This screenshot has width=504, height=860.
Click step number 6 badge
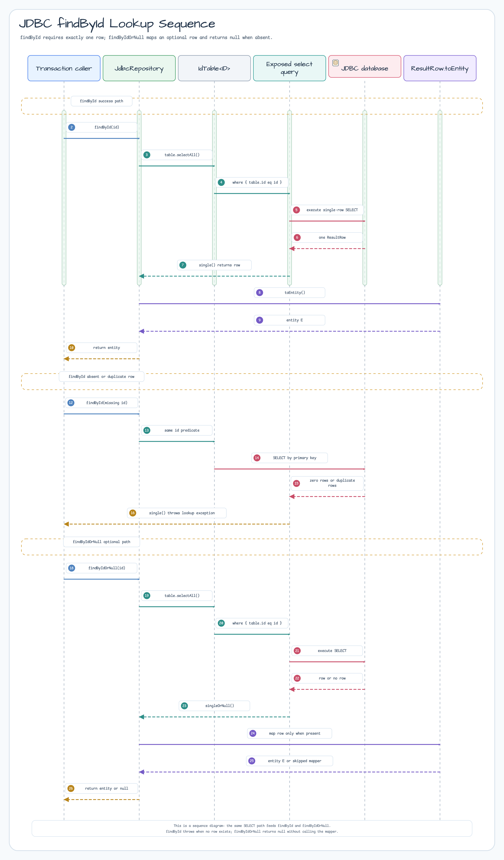(x=297, y=237)
